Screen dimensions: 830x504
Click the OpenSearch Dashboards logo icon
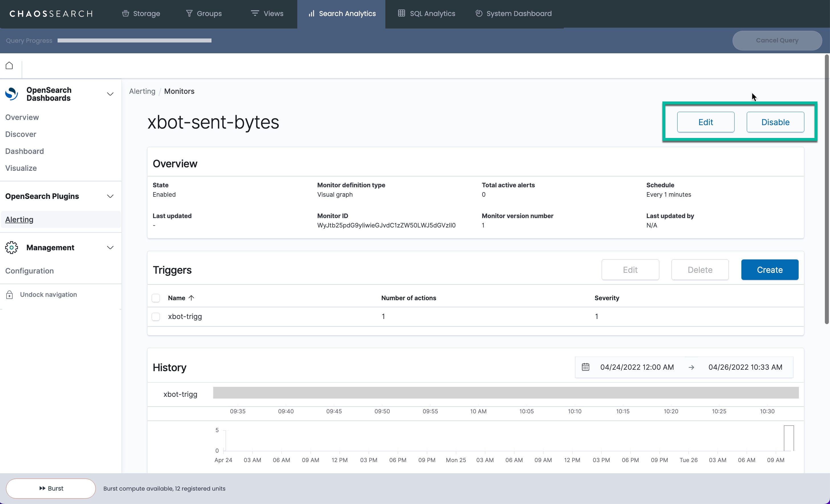[x=12, y=94]
